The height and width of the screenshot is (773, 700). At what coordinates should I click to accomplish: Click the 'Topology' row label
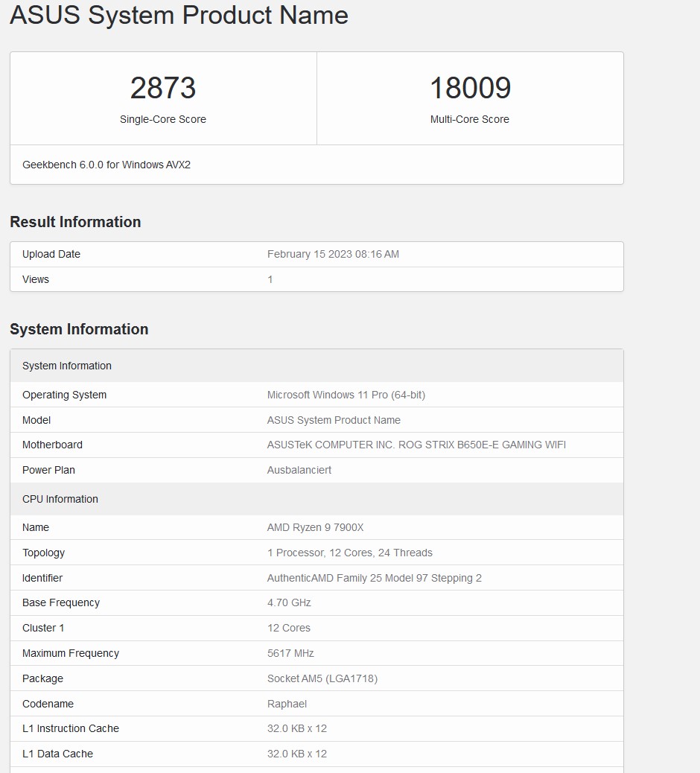point(43,553)
